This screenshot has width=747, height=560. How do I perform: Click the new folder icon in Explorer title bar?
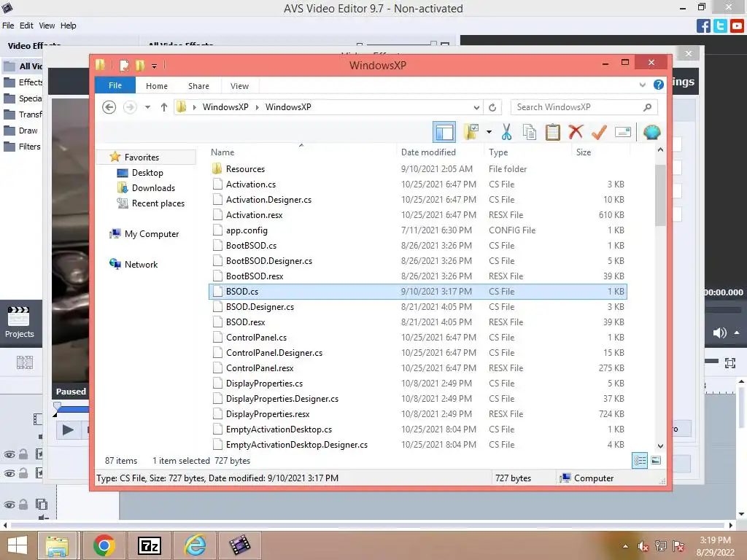(x=139, y=65)
